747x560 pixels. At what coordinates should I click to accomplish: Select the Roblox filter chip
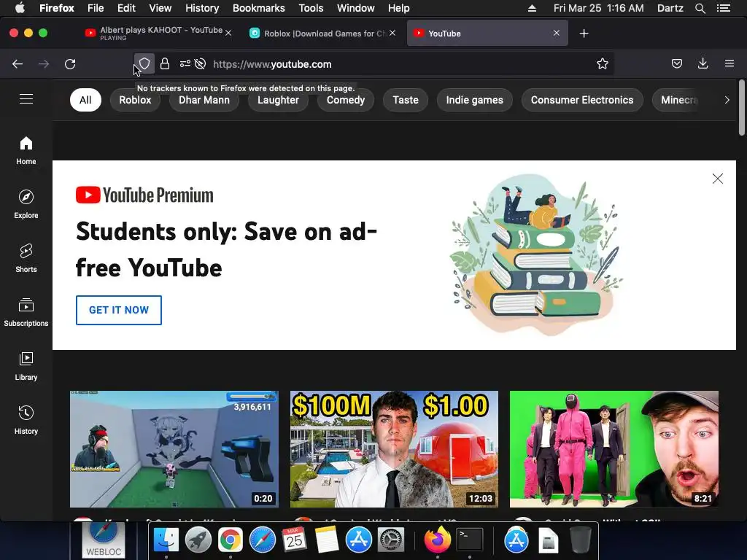pos(135,100)
